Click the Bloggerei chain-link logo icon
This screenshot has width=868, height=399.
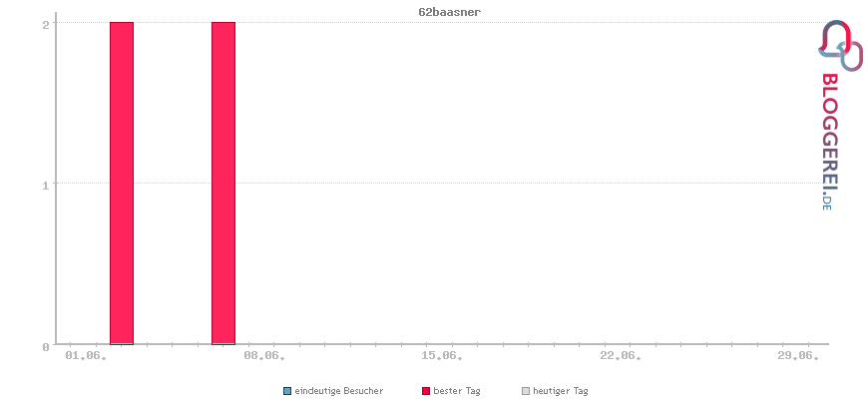click(840, 45)
